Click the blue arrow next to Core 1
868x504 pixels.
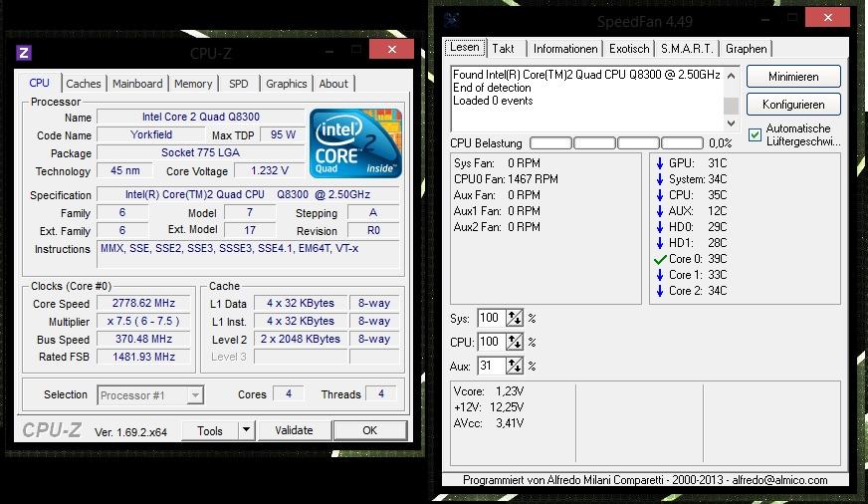coord(660,275)
